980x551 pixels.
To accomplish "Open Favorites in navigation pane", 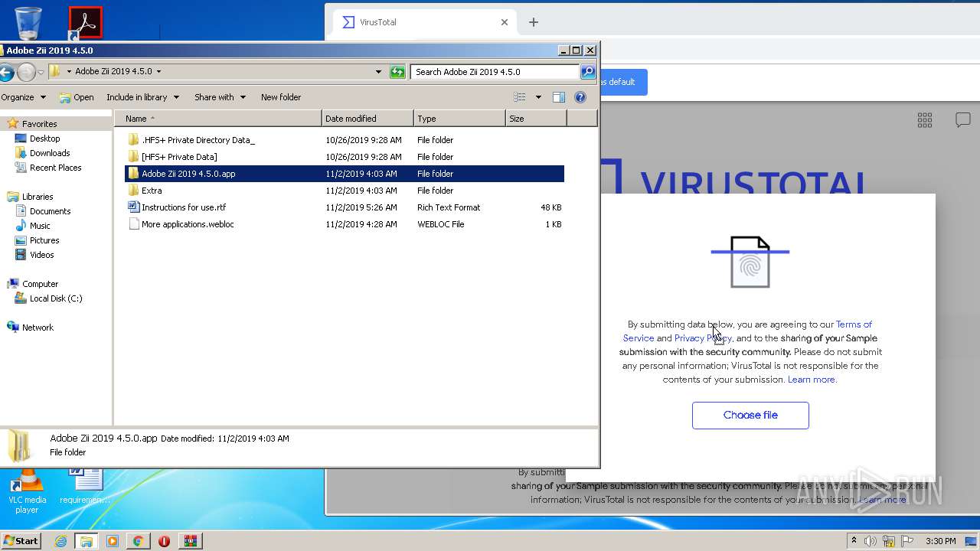I will tap(39, 124).
